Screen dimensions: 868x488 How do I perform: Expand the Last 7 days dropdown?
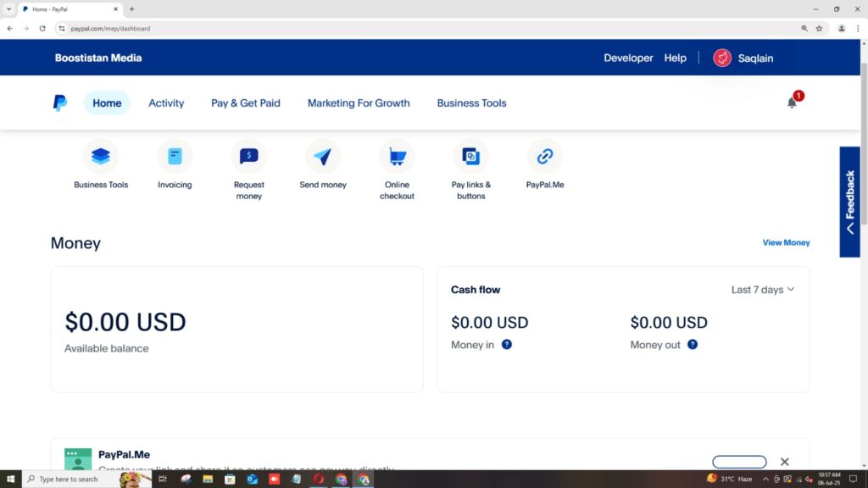(x=763, y=290)
